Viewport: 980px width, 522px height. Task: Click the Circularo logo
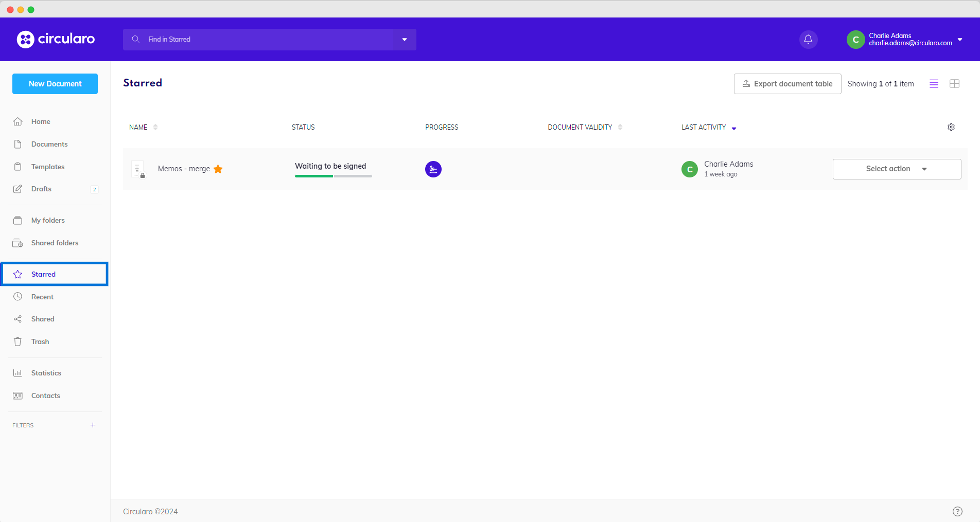click(56, 39)
